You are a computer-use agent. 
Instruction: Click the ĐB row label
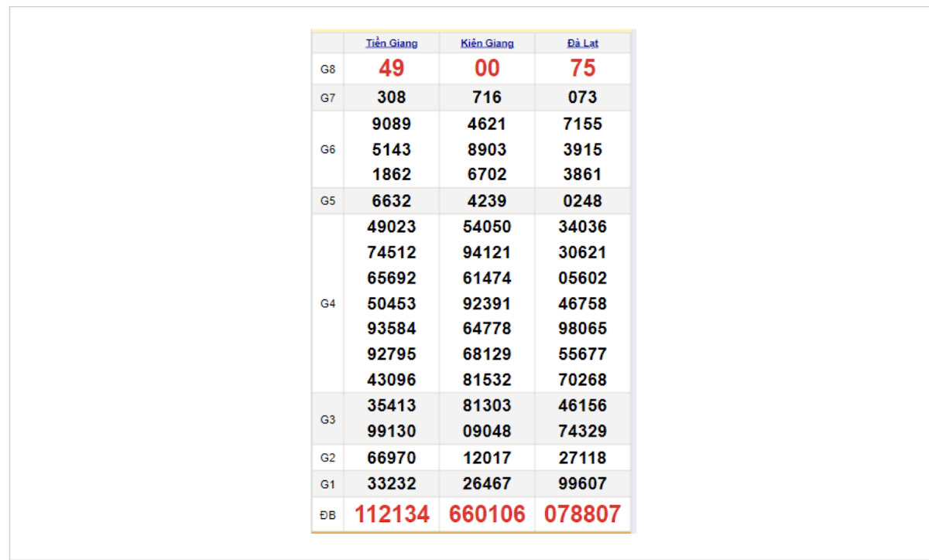pyautogui.click(x=327, y=515)
